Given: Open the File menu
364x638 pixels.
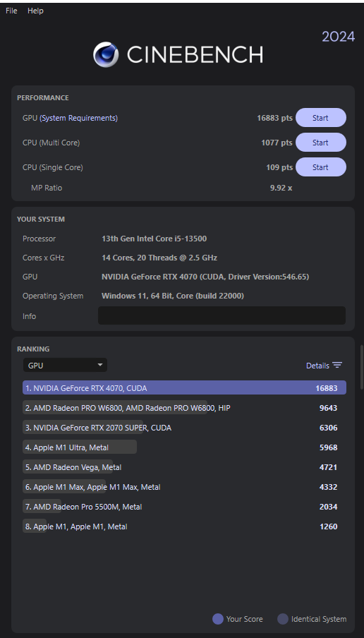Looking at the screenshot, I should pyautogui.click(x=11, y=11).
